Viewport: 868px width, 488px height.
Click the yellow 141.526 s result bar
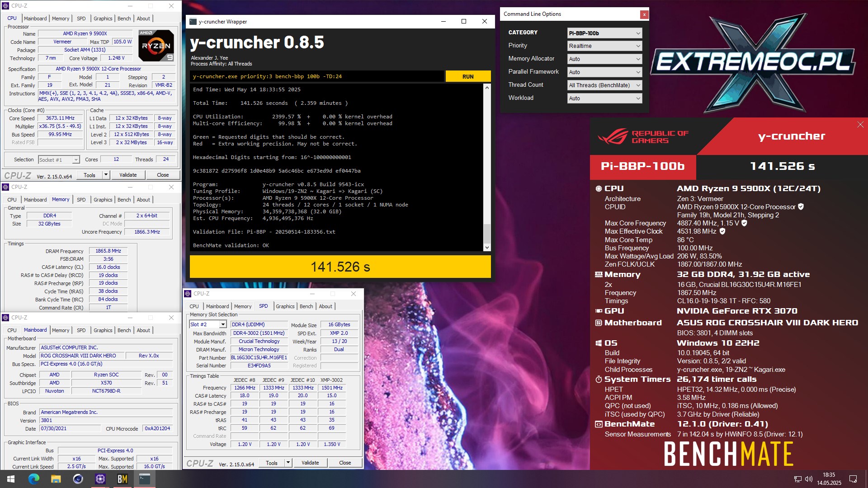tap(340, 267)
